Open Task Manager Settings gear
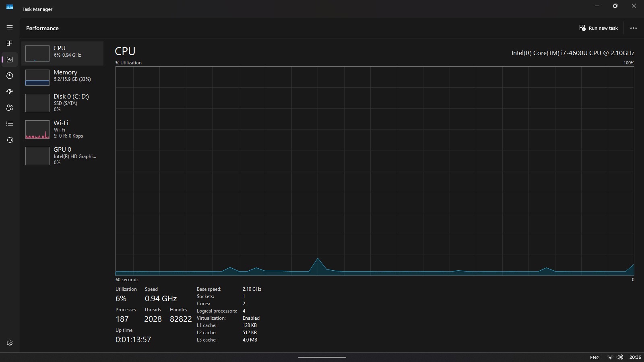Image resolution: width=644 pixels, height=362 pixels. coord(10,343)
